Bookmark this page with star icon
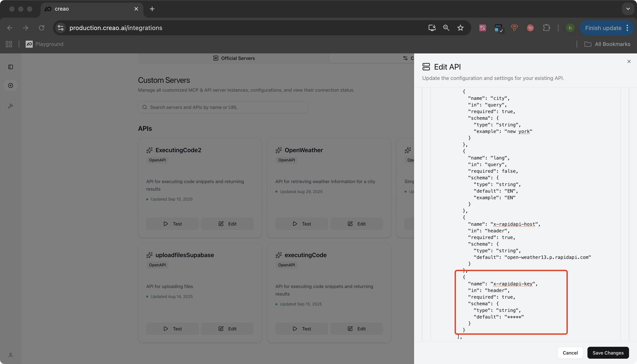Image resolution: width=637 pixels, height=364 pixels. 460,28
